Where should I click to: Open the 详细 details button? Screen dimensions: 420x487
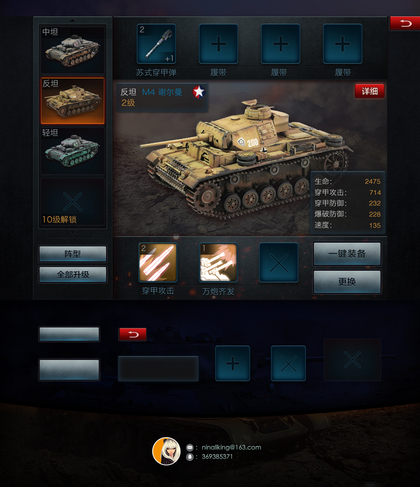click(370, 91)
